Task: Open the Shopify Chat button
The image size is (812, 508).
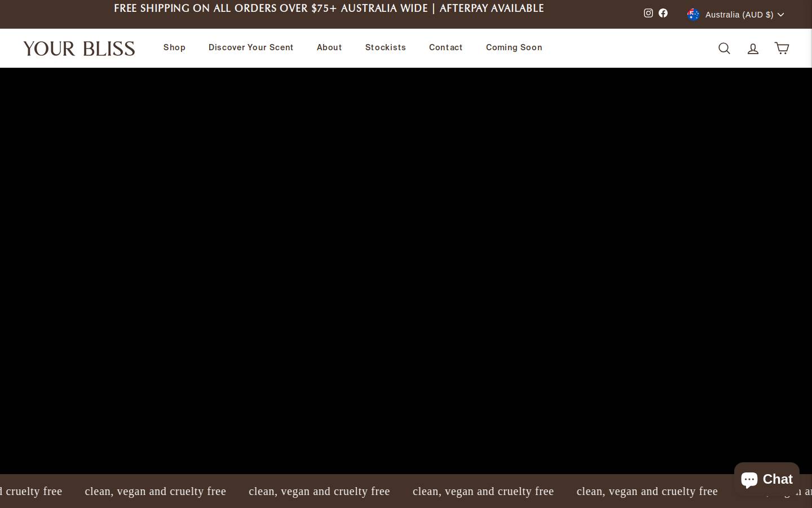Action: (766, 479)
